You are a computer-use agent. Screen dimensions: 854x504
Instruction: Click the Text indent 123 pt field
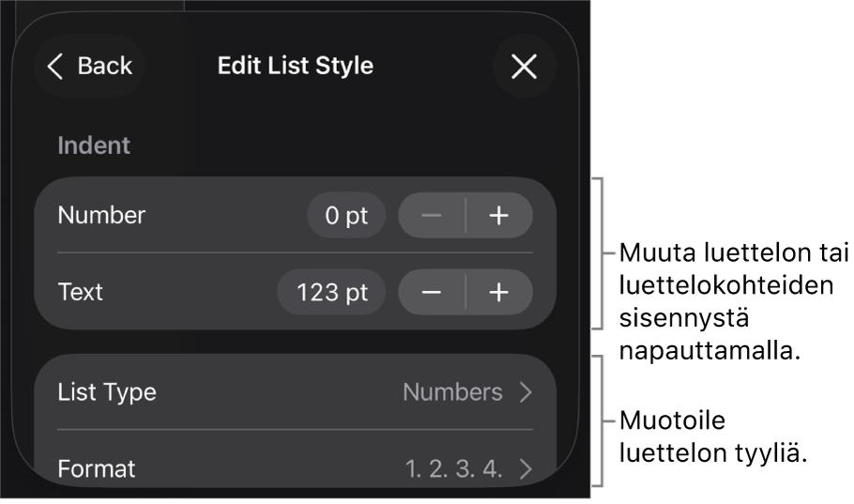[x=331, y=293]
